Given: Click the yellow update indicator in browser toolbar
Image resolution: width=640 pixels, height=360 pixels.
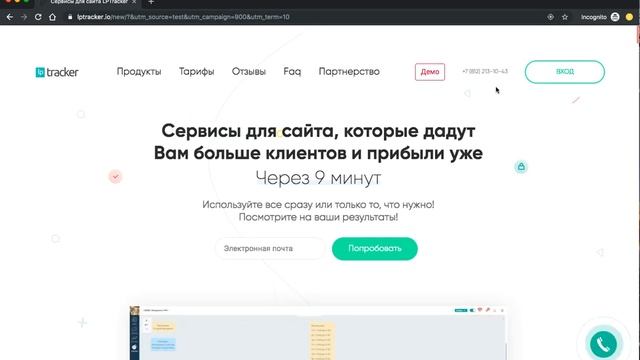Looking at the screenshot, I should pyautogui.click(x=629, y=17).
